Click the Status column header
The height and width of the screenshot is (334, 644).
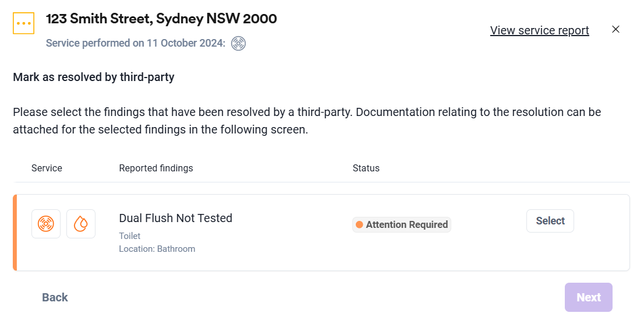click(366, 168)
